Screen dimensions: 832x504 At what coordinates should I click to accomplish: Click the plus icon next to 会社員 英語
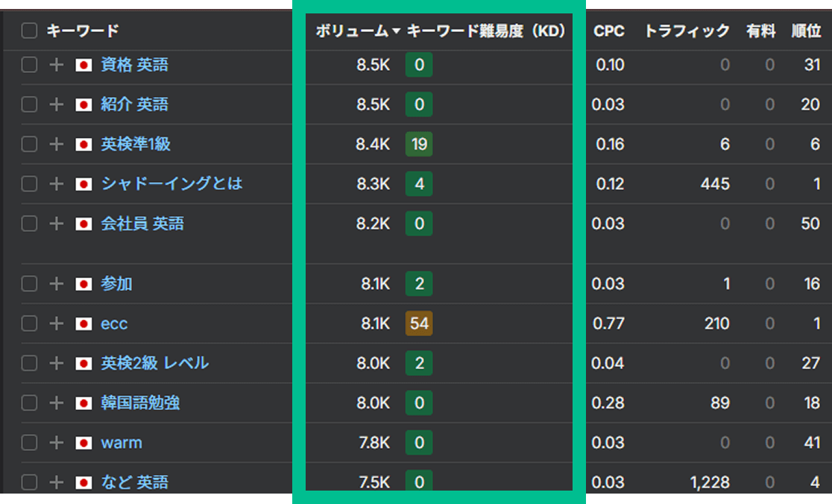point(56,224)
